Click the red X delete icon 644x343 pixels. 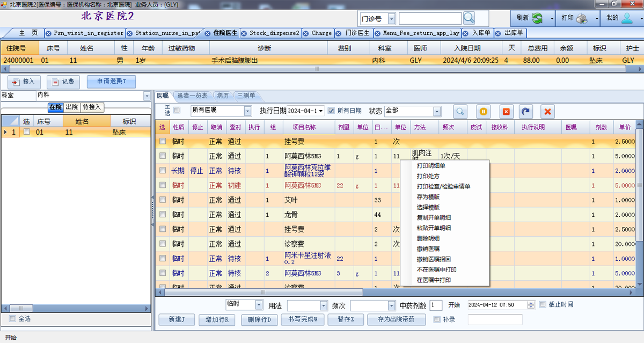tap(548, 111)
